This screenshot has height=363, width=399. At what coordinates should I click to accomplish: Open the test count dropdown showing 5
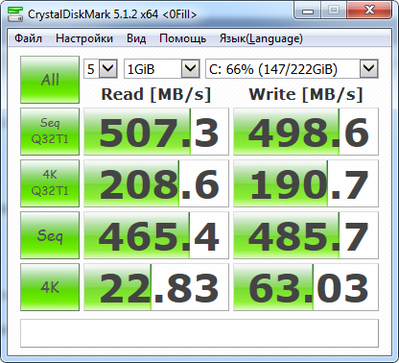click(x=100, y=69)
